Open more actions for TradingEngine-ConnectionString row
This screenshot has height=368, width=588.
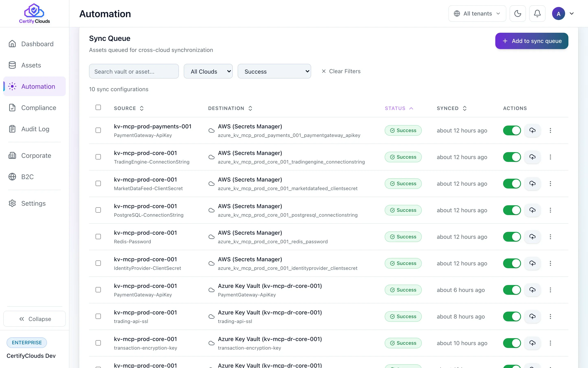[550, 157]
